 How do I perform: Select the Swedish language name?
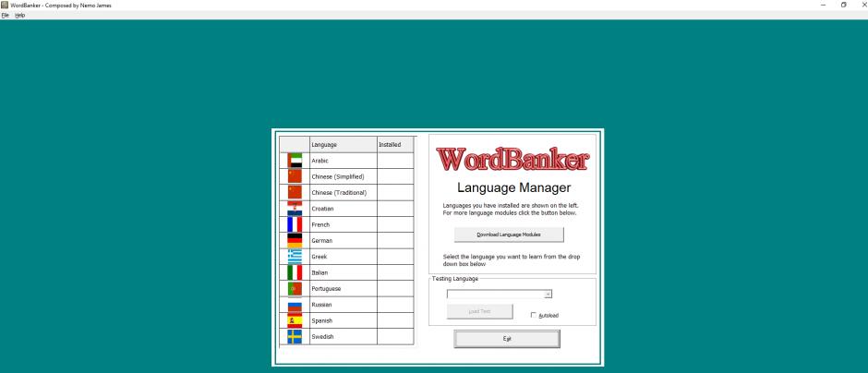[323, 337]
